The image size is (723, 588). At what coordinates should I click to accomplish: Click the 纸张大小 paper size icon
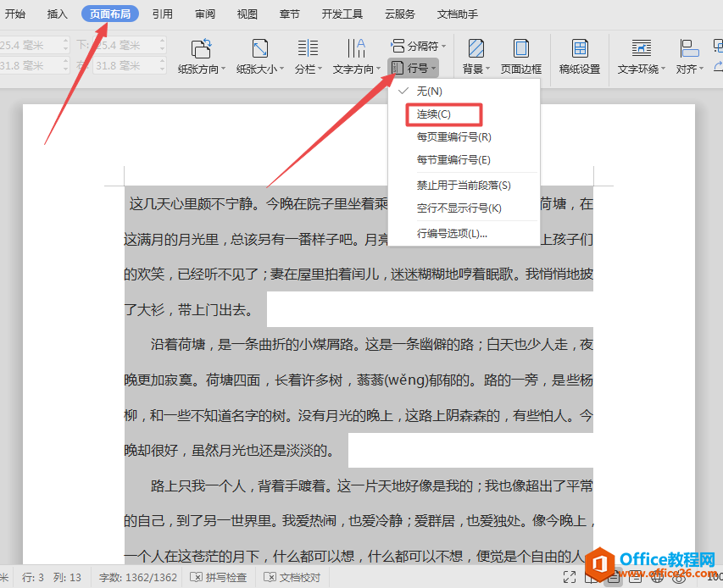[260, 49]
